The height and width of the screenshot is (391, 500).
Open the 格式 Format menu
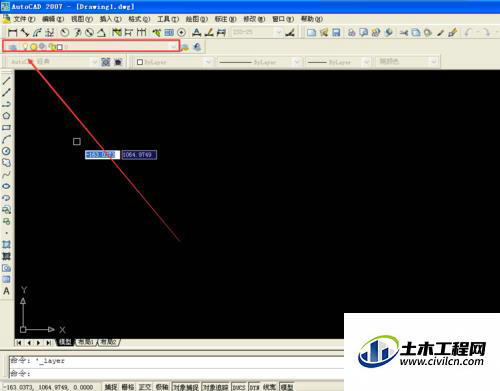click(139, 19)
